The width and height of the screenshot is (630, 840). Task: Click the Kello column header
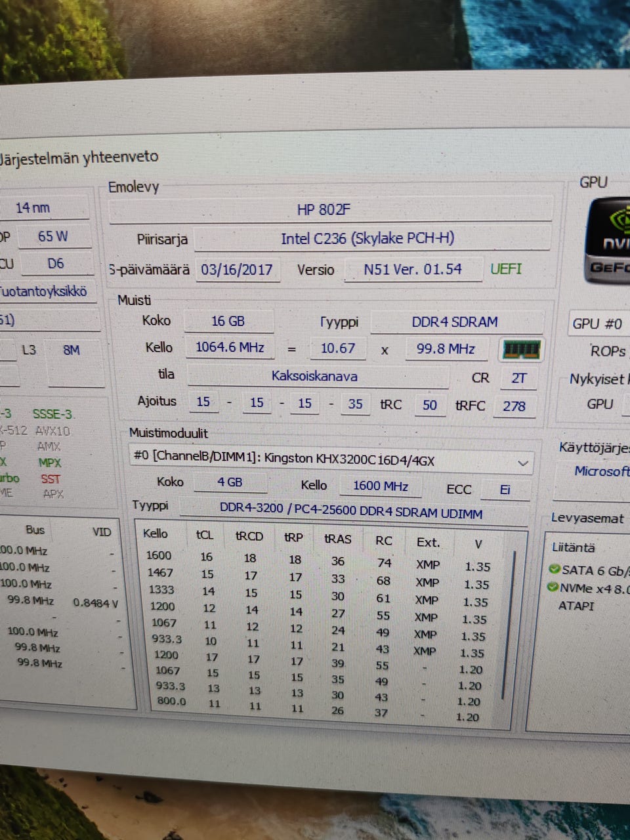pos(156,534)
